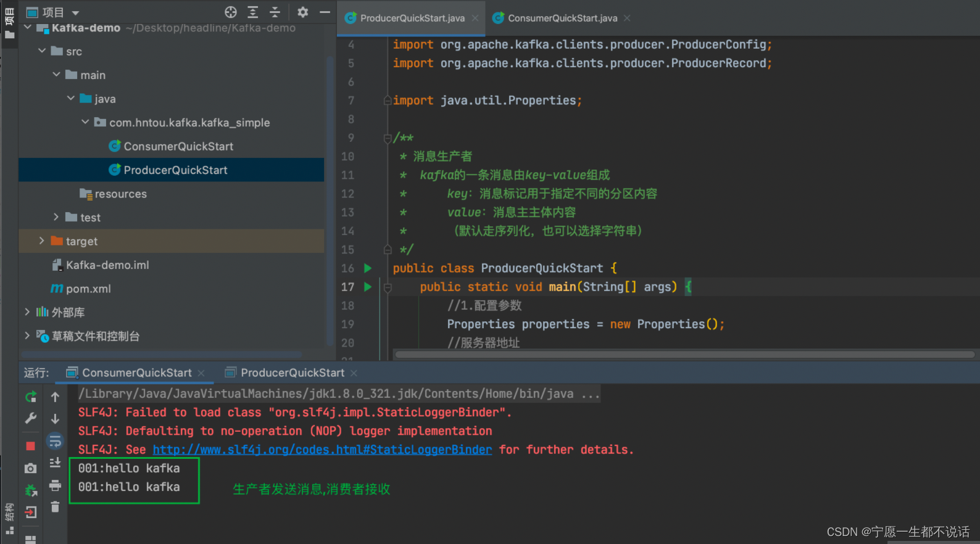
Task: Fold the javadoc comment at line 9
Action: tap(388, 138)
